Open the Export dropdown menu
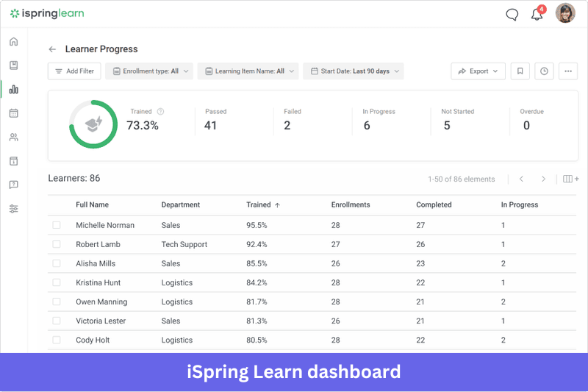 click(478, 71)
